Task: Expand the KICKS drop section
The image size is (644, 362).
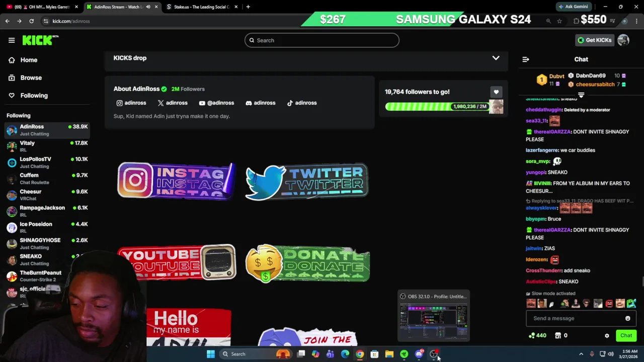Action: point(496,58)
